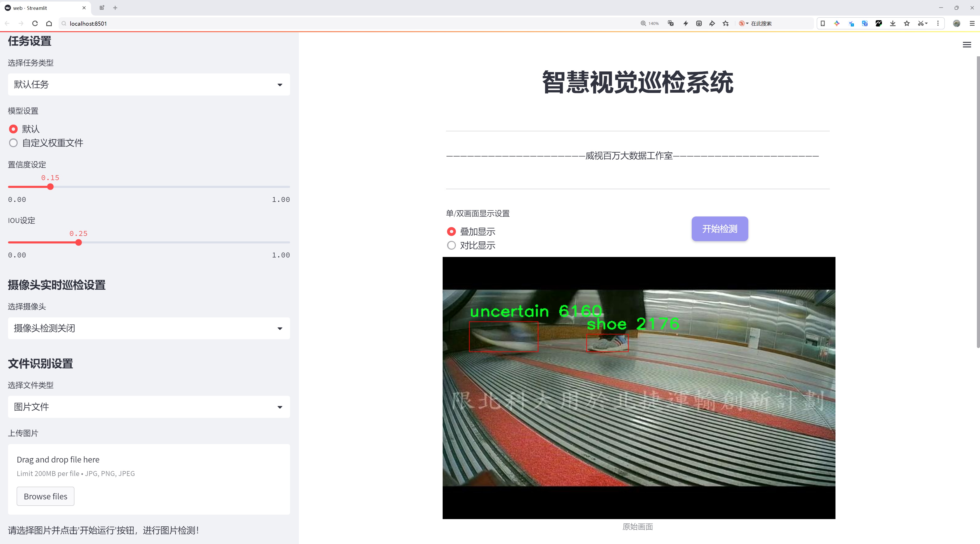Open the downloads panel
980x544 pixels.
coord(893,24)
